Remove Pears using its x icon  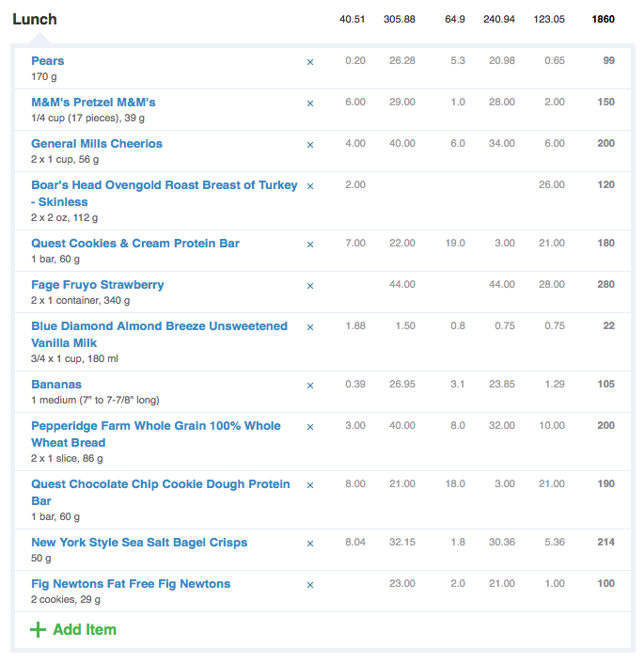pos(309,62)
